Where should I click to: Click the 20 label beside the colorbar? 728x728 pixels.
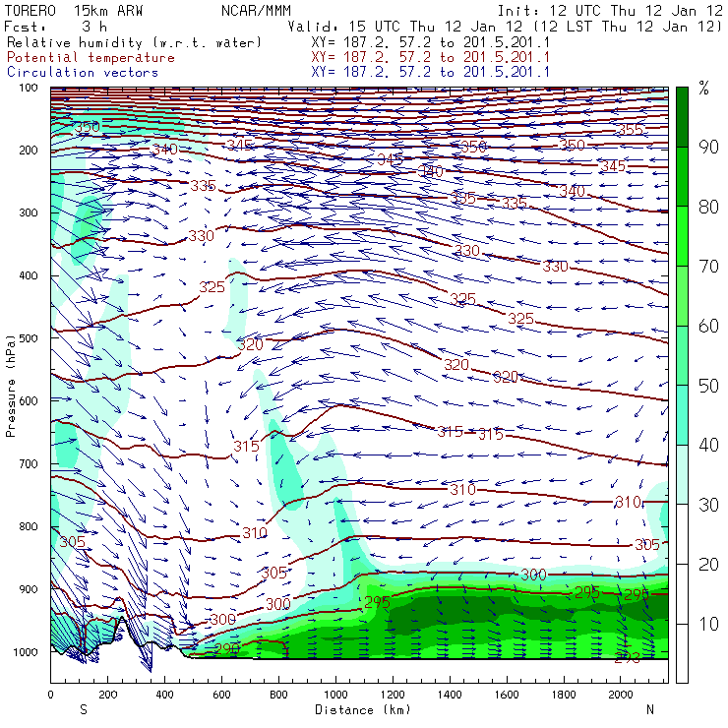(709, 565)
